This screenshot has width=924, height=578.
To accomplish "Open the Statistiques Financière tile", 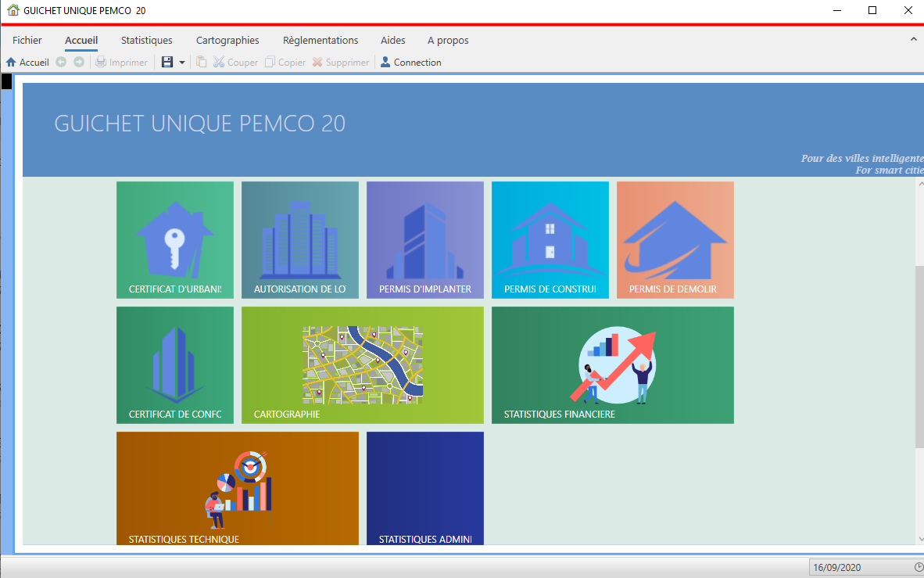I will point(613,365).
